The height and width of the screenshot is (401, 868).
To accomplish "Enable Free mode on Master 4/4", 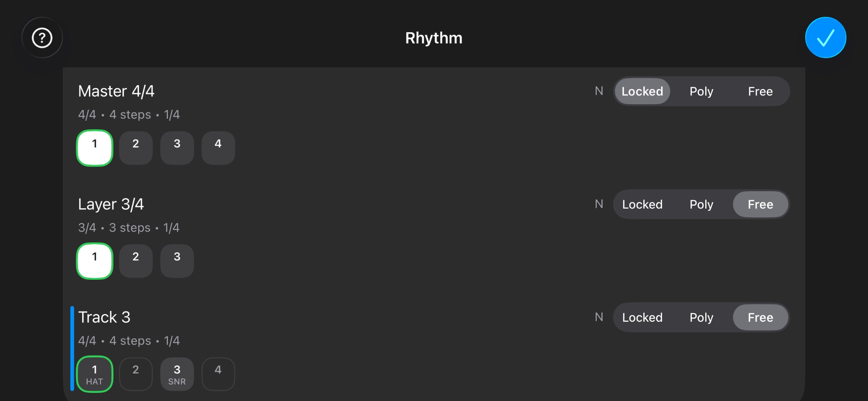I will tap(760, 91).
